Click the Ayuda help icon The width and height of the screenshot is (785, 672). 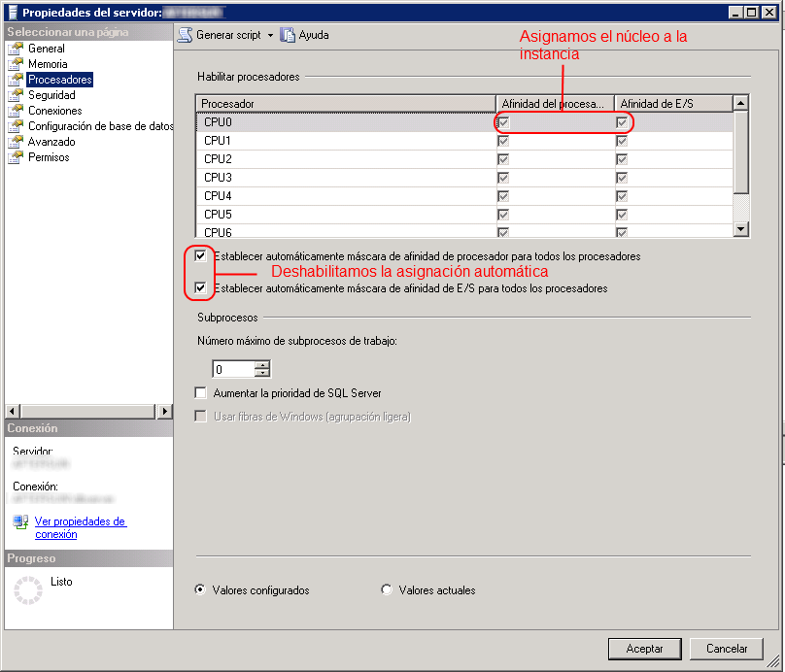pyautogui.click(x=288, y=35)
